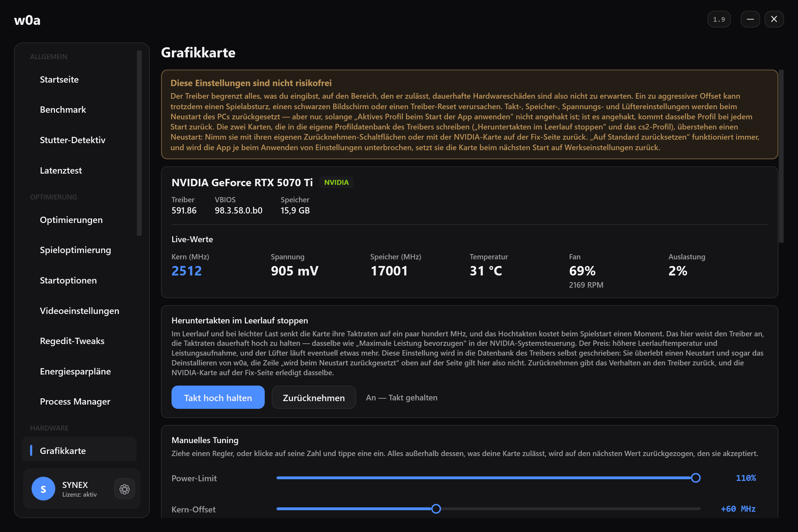Click the +60 MHz Kern-Offset value
The height and width of the screenshot is (532, 798).
[x=738, y=509]
